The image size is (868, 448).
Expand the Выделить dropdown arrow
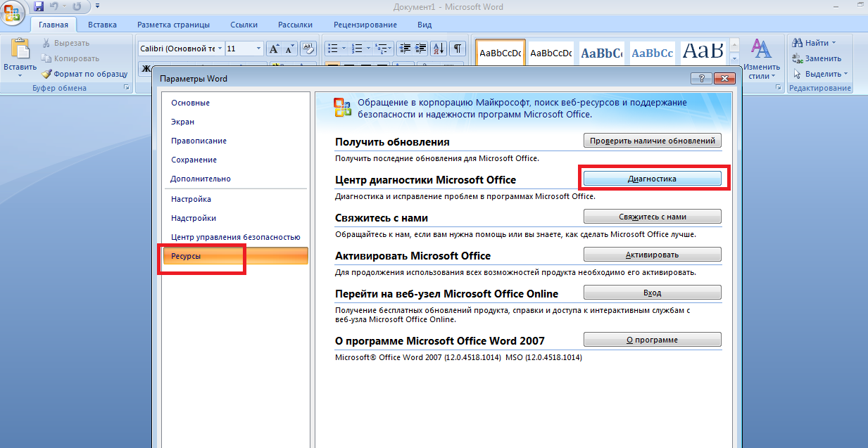click(x=845, y=73)
